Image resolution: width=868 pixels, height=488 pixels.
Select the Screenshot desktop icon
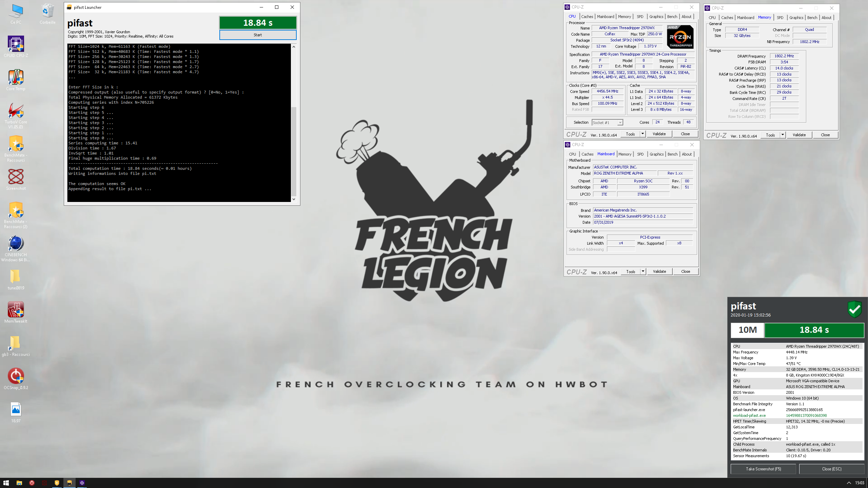pos(16,180)
